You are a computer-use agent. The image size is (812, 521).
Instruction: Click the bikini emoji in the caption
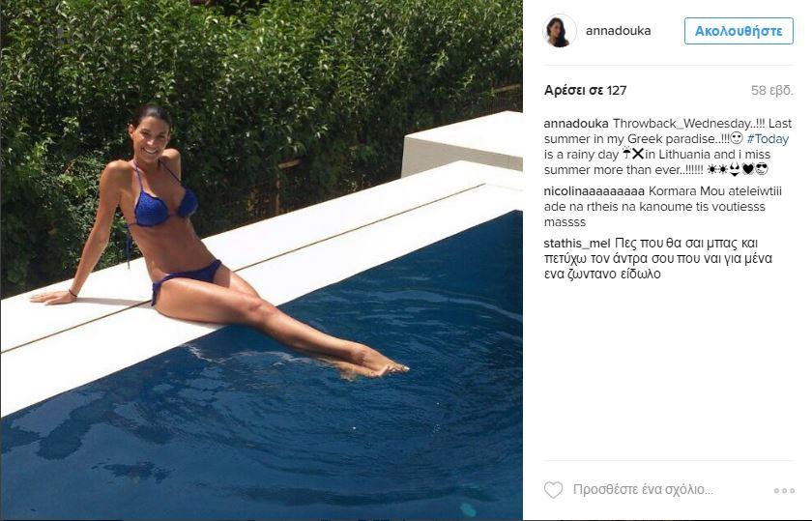pyautogui.click(x=735, y=169)
